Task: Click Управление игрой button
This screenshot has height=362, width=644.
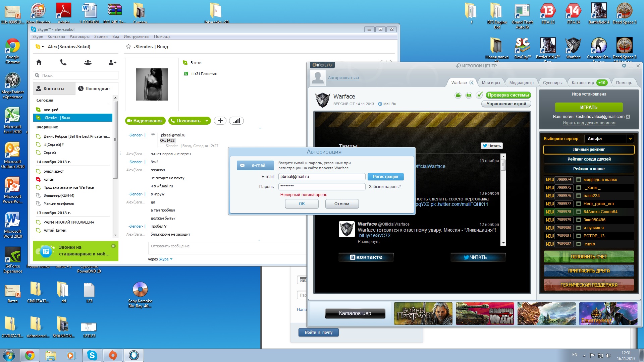Action: click(506, 104)
